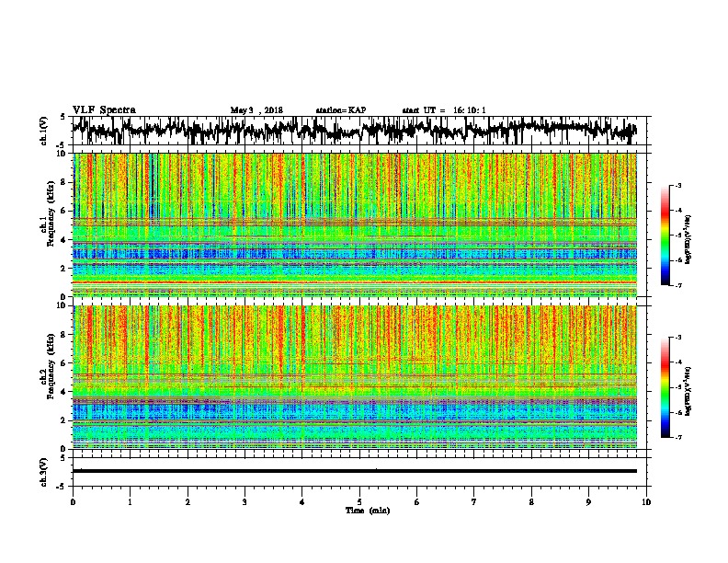Click the time axis tick label "10"
728x563 pixels.
coord(646,502)
